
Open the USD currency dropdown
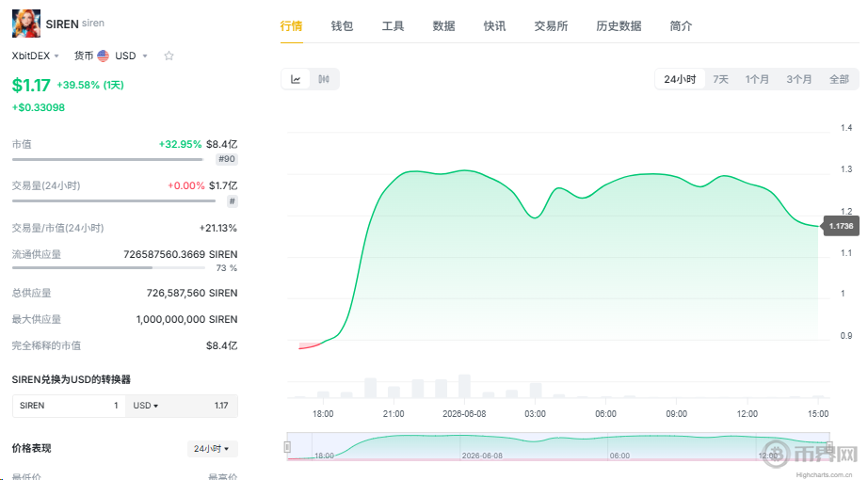131,56
